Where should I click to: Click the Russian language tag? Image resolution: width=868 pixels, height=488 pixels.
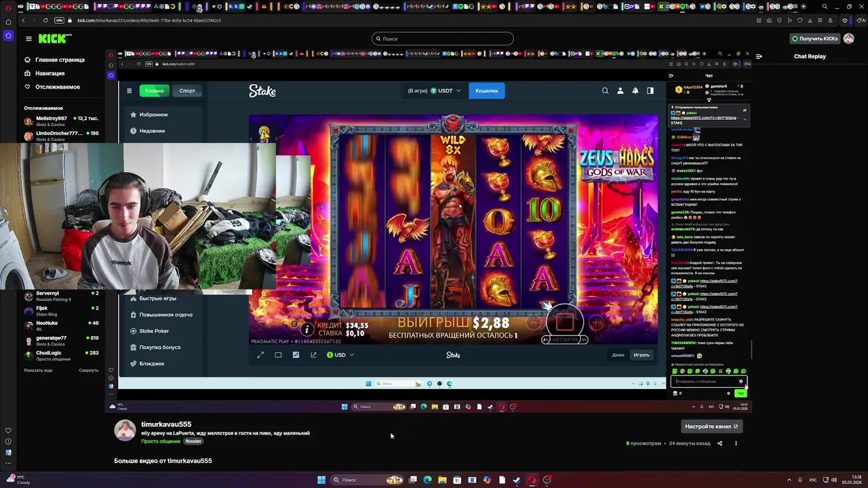coord(193,441)
